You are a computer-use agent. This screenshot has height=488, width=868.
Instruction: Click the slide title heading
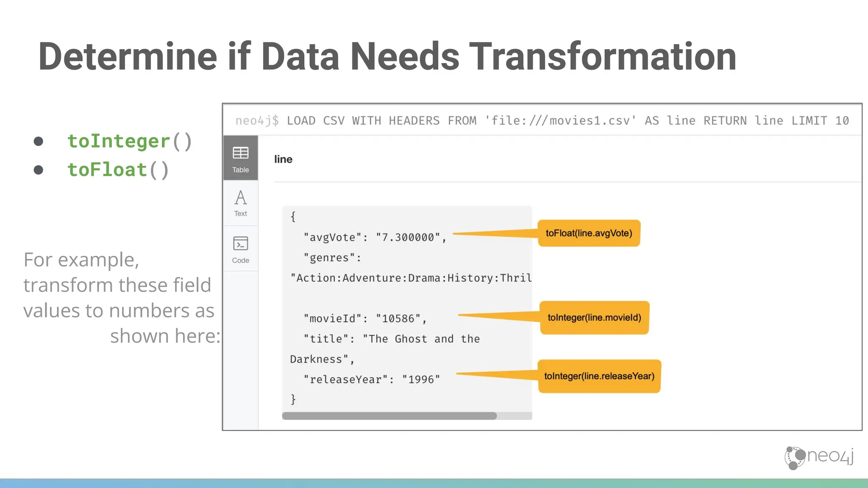pos(387,56)
